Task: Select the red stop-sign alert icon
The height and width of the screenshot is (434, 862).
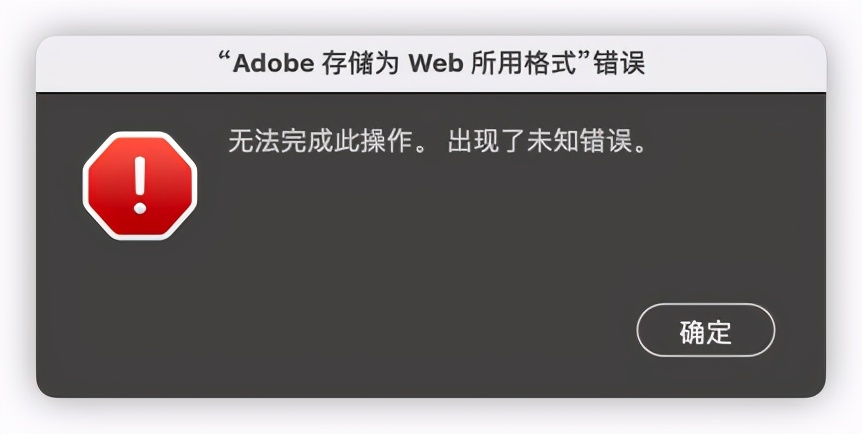Action: (x=140, y=186)
